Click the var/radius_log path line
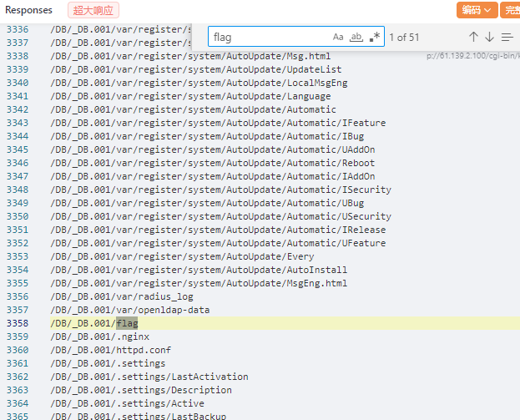This screenshot has height=420, width=520. tap(121, 296)
